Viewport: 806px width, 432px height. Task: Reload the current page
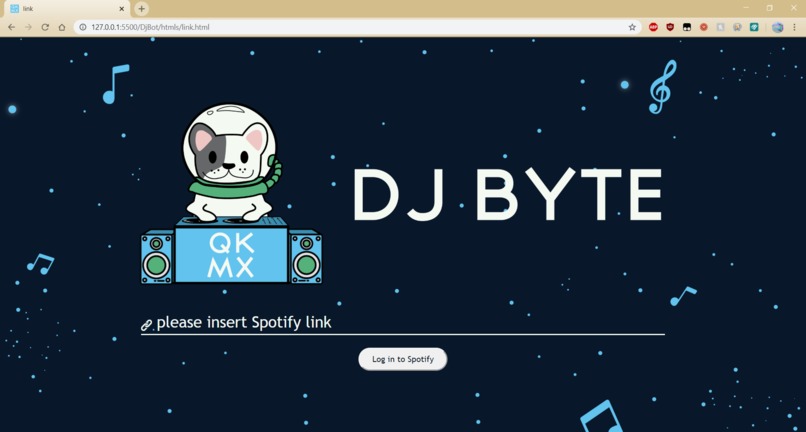tap(45, 27)
